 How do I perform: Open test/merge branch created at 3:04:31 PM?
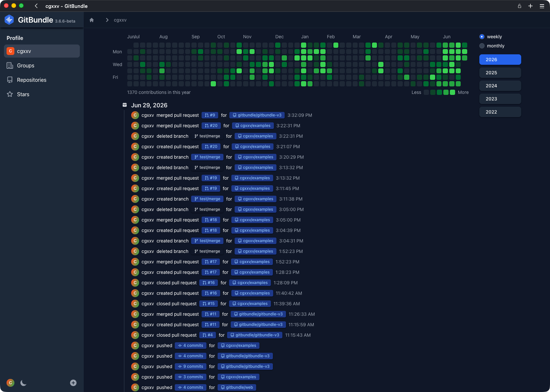[x=207, y=241]
